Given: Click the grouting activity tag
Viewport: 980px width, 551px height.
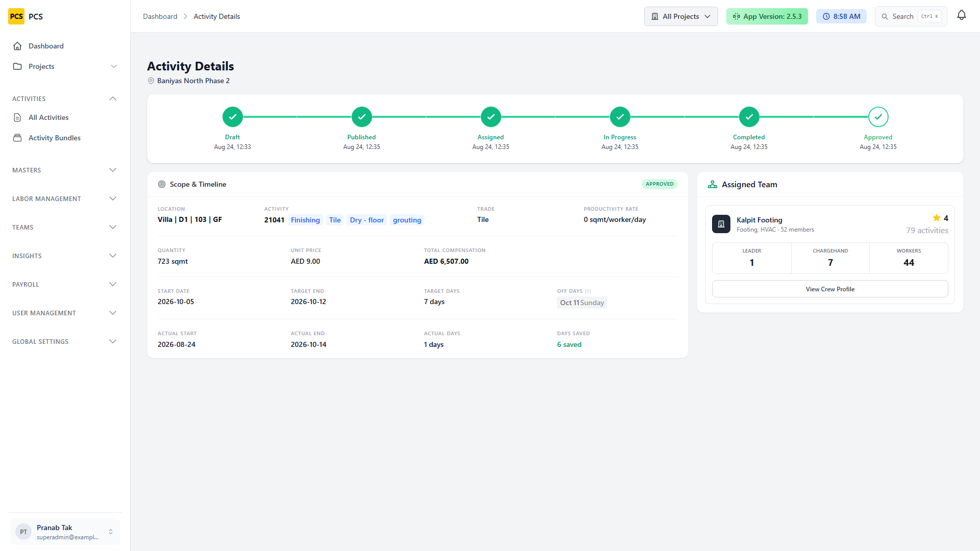Looking at the screenshot, I should click(407, 220).
